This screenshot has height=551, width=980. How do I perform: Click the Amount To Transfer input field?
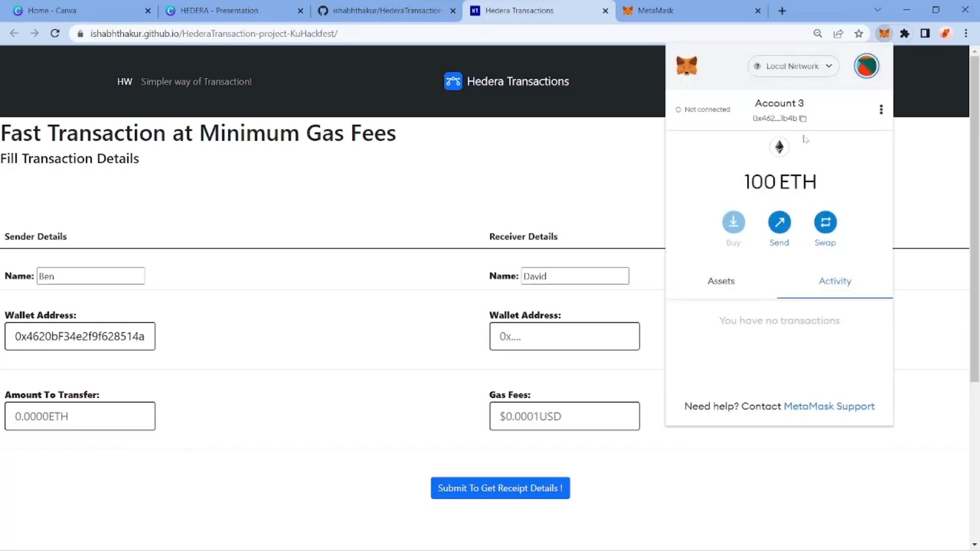pyautogui.click(x=80, y=416)
